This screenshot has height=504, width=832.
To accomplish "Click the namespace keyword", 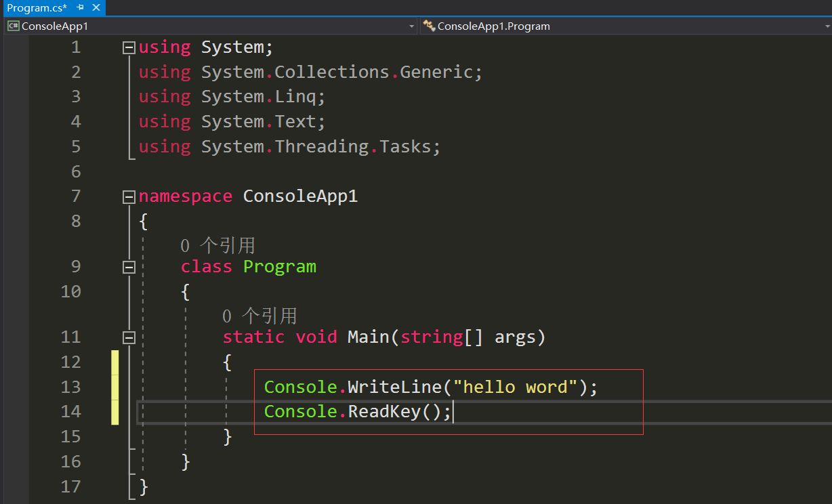I will pyautogui.click(x=186, y=196).
